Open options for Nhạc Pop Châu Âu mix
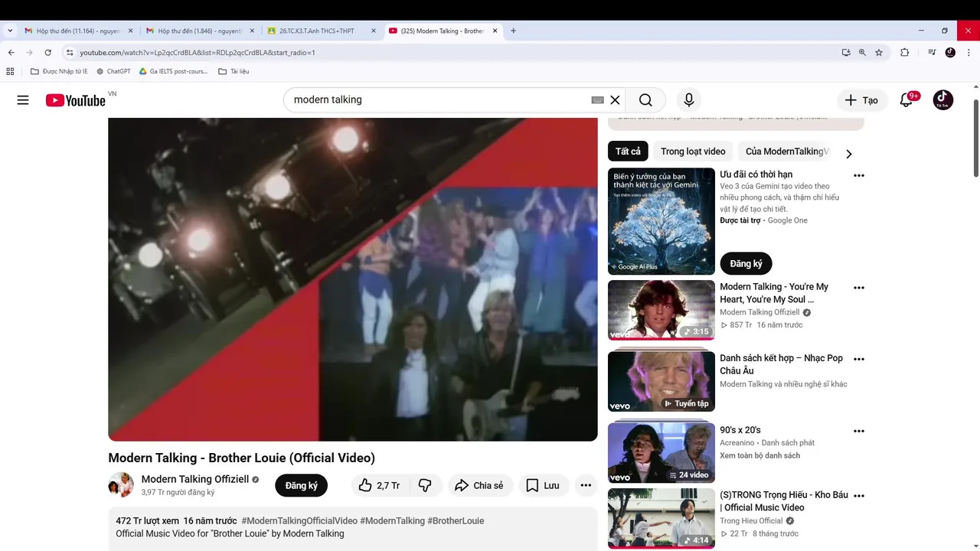This screenshot has width=980, height=551. click(859, 359)
